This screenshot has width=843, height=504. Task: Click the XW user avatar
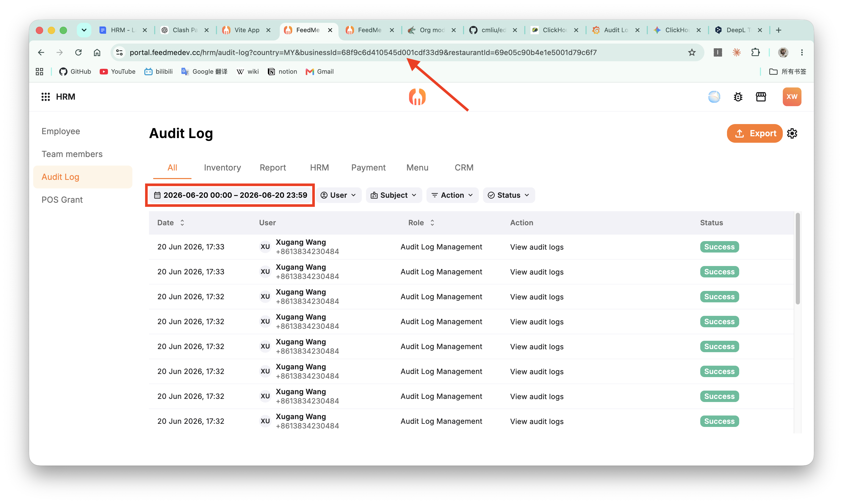pos(792,97)
